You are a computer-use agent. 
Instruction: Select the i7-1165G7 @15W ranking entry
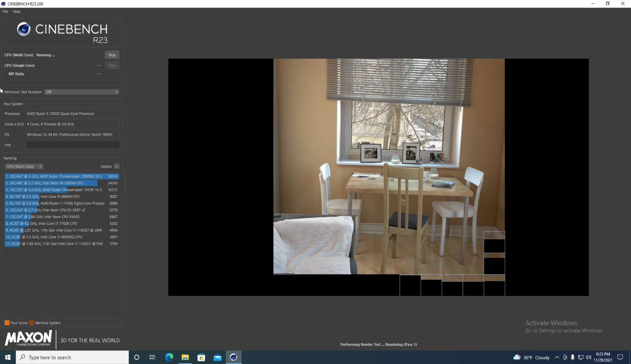62,244
